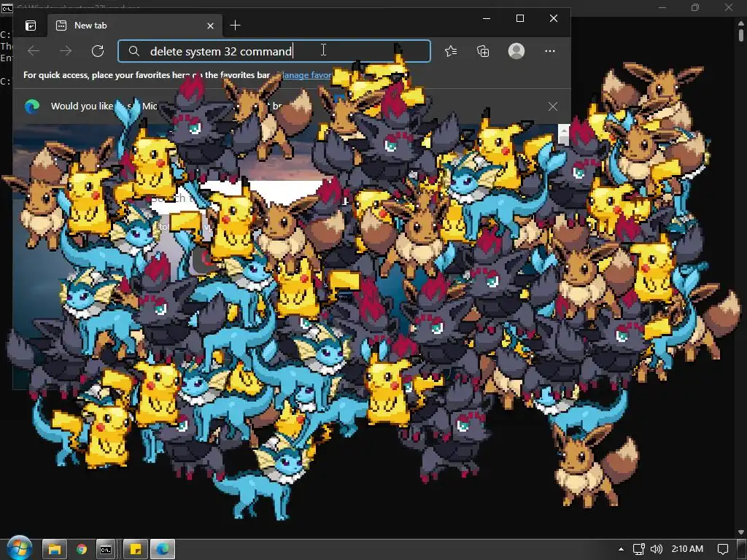This screenshot has width=747, height=560.
Task: Select the New tab browser tab
Action: (x=134, y=26)
